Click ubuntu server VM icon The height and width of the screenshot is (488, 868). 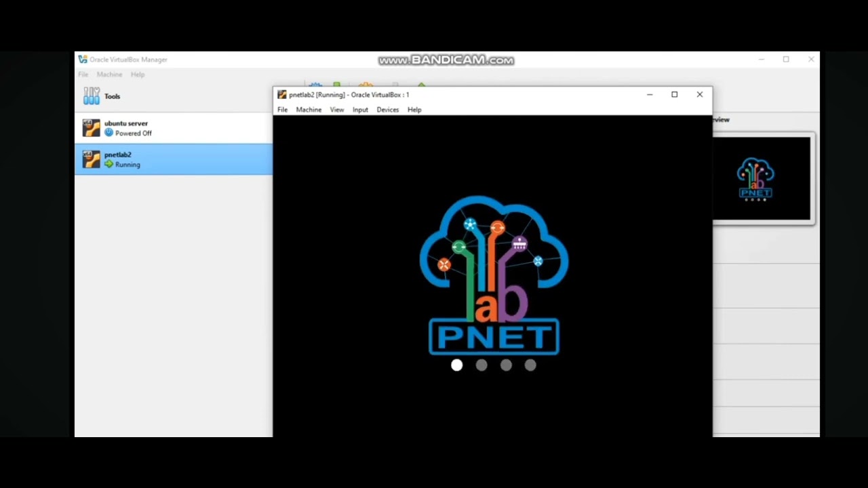(92, 128)
